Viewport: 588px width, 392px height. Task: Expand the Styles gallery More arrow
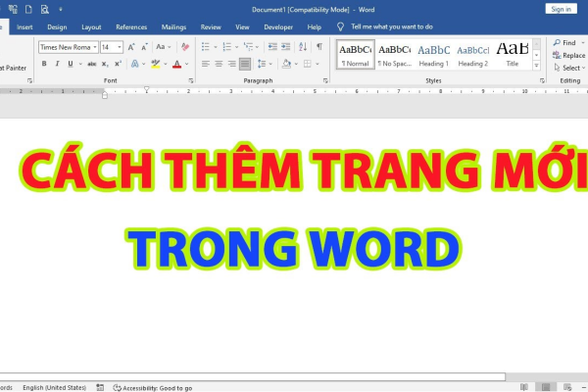536,66
